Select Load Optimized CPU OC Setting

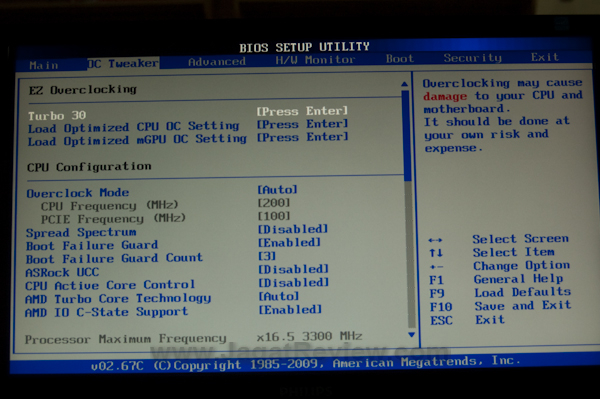[134, 127]
